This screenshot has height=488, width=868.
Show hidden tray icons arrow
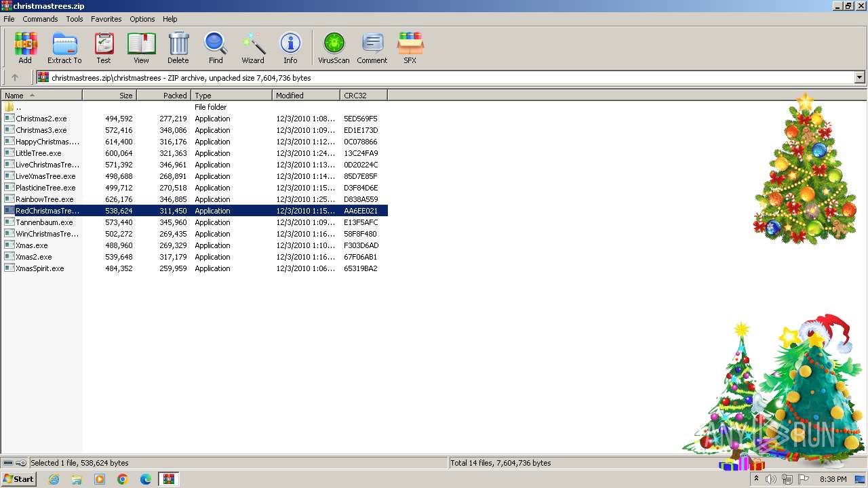pyautogui.click(x=756, y=479)
